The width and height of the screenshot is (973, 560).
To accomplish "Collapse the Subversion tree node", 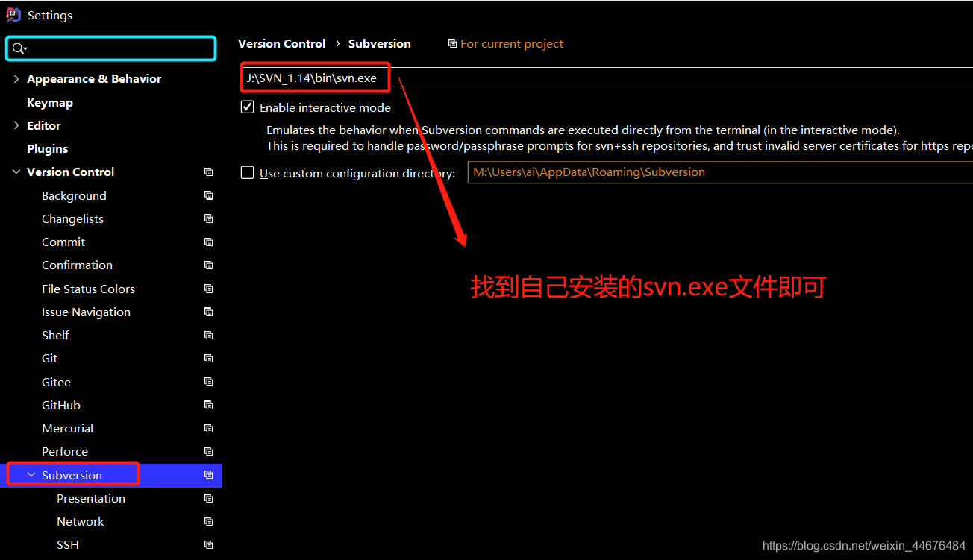I will [31, 475].
